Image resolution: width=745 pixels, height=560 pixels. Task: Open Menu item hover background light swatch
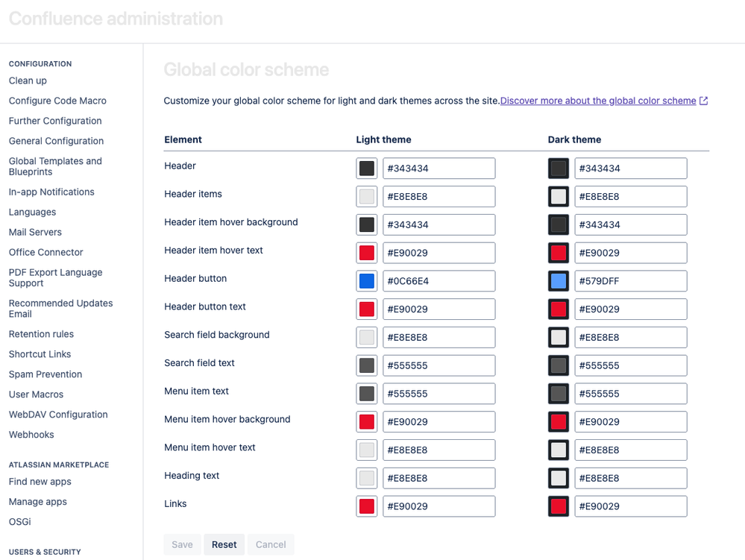(366, 421)
